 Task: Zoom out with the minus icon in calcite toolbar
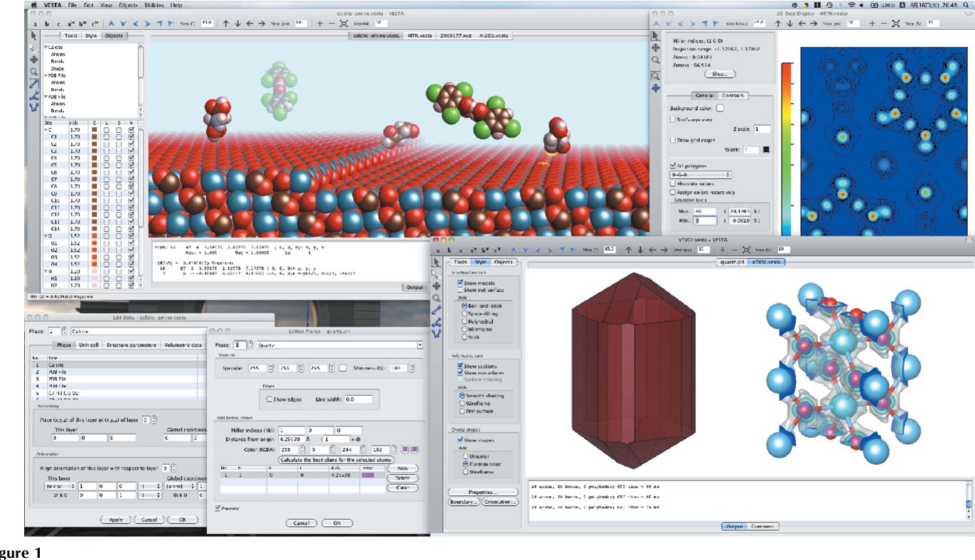tap(333, 23)
